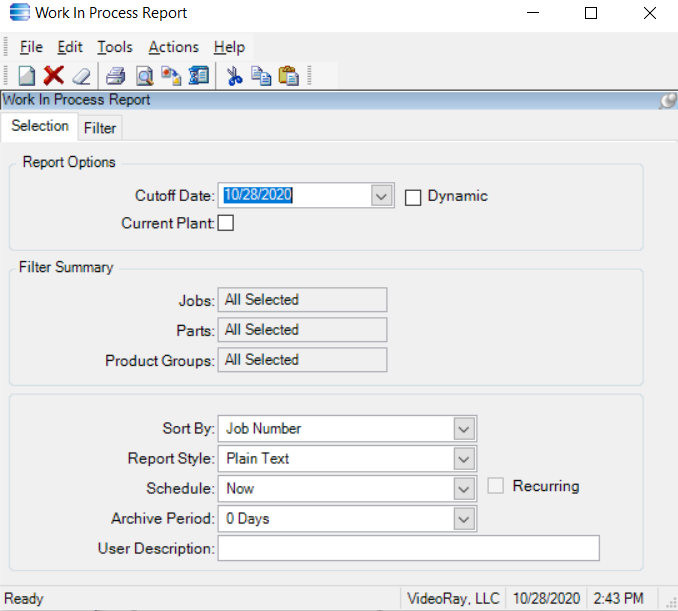Screen dimensions: 678x611
Task: Open the Tools menu
Action: pos(115,47)
